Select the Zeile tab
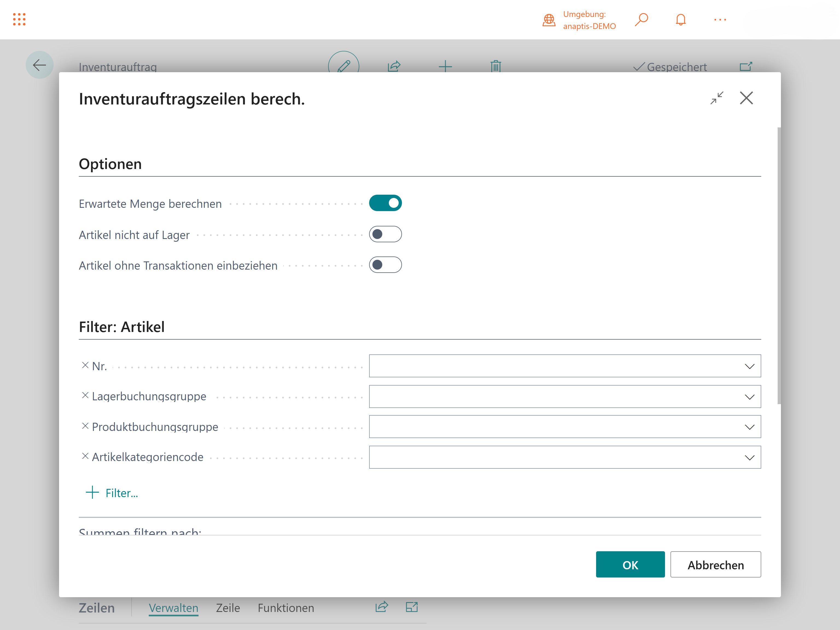 coord(228,608)
